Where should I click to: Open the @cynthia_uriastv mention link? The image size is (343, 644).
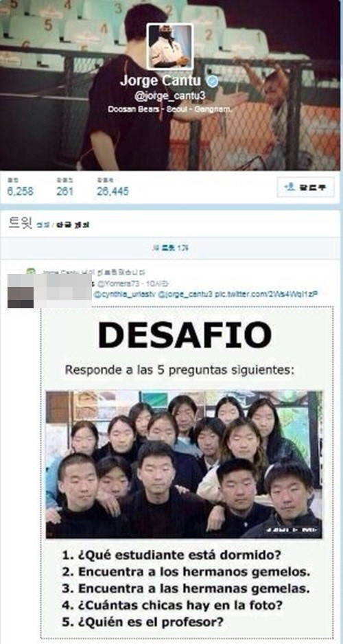point(125,294)
